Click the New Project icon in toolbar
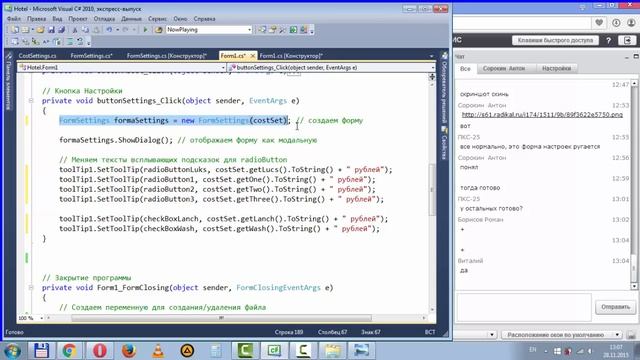640x360 pixels. point(15,30)
